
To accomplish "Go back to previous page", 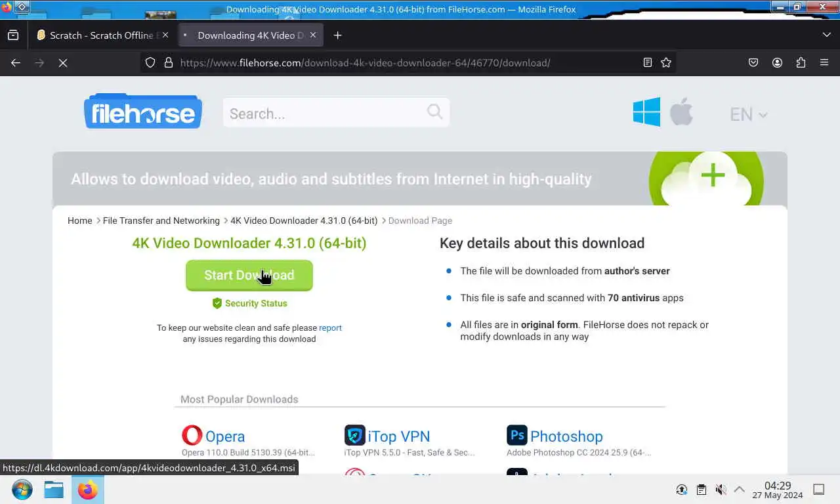I will point(16,63).
